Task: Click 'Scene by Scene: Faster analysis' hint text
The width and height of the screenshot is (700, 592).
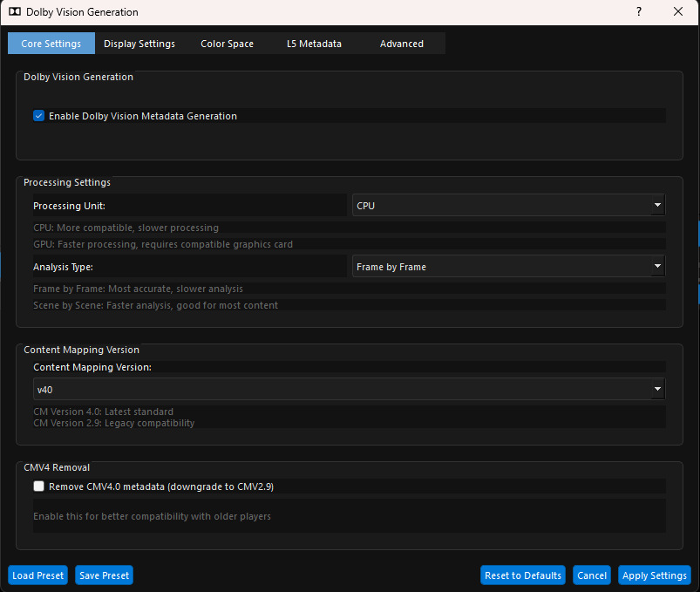Action: click(x=155, y=305)
